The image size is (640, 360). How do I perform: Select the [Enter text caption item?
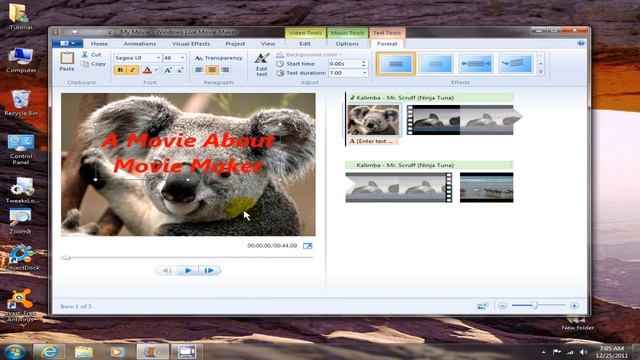click(x=371, y=141)
